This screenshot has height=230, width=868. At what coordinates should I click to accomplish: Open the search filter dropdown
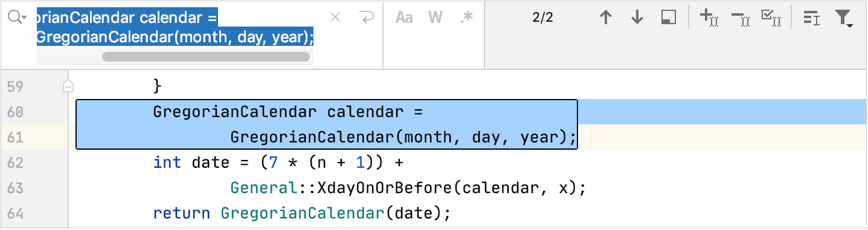click(x=844, y=19)
